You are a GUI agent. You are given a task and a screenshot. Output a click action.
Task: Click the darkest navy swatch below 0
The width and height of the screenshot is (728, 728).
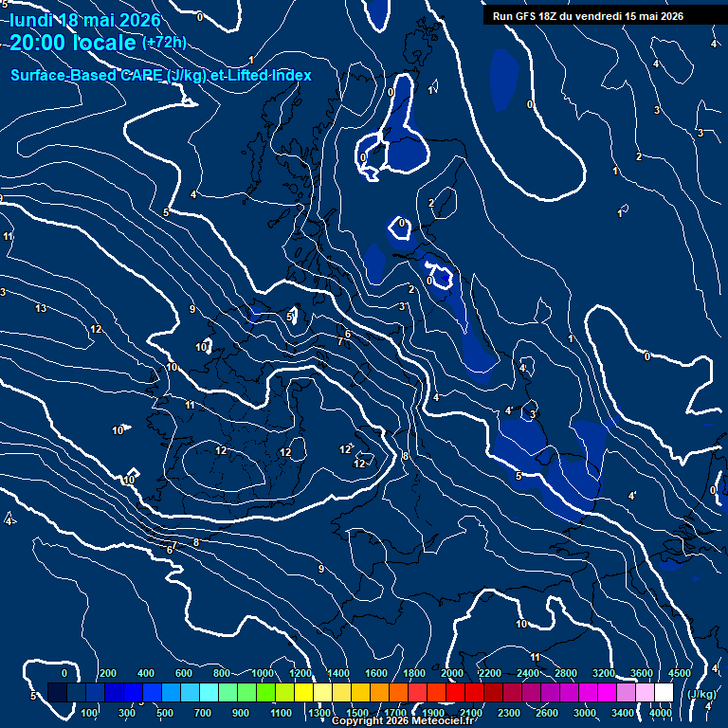tap(57, 692)
